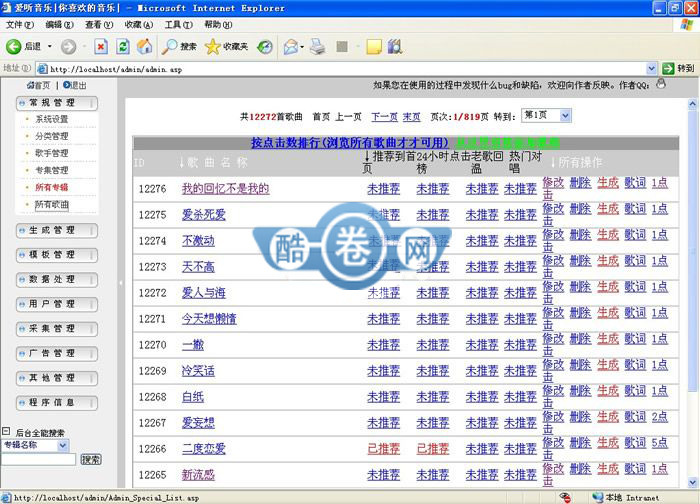The height and width of the screenshot is (504, 700).
Task: Open 歌手管理 in sidebar
Action: tap(52, 153)
